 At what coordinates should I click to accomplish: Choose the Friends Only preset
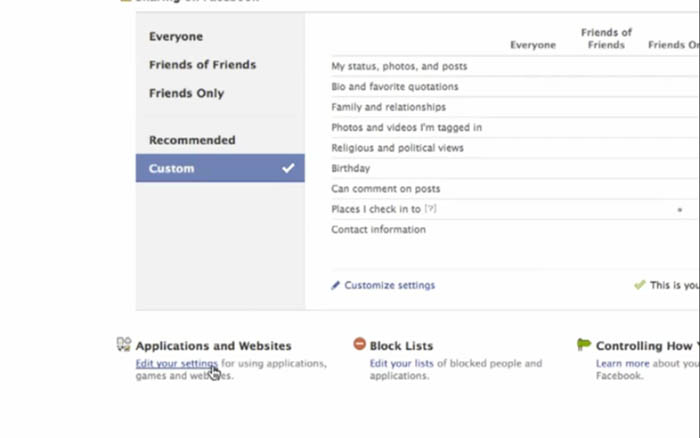[187, 93]
